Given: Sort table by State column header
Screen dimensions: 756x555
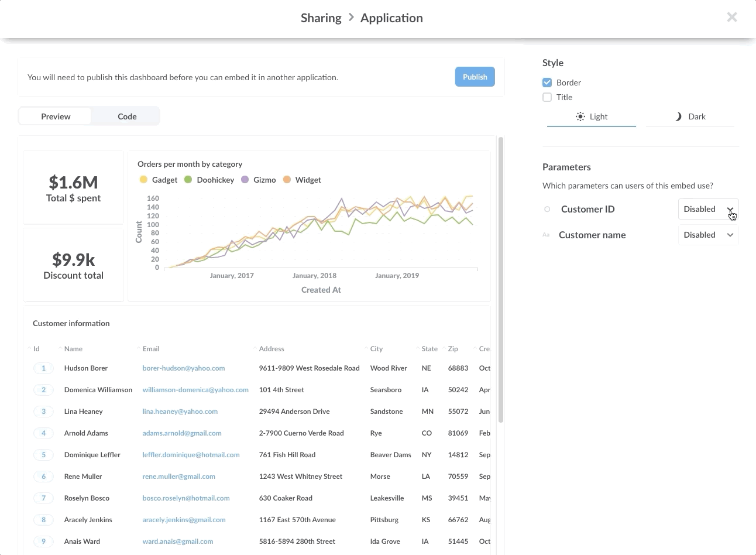Looking at the screenshot, I should [x=429, y=349].
